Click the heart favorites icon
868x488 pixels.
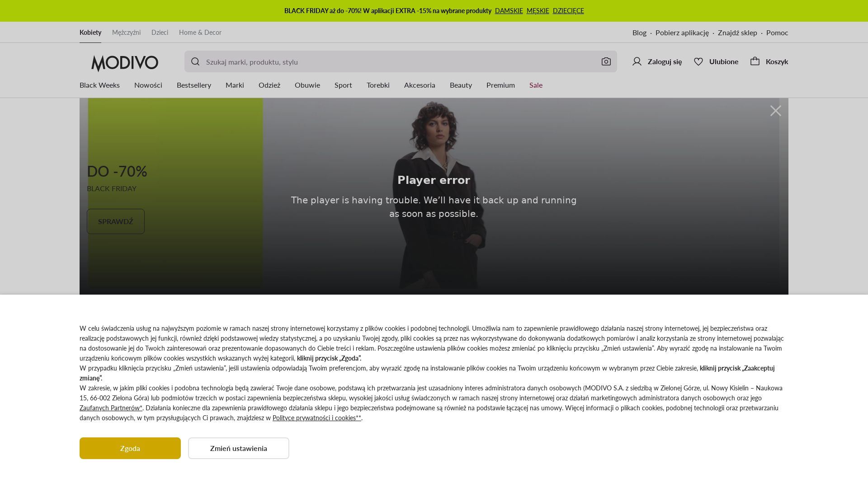pyautogui.click(x=698, y=61)
